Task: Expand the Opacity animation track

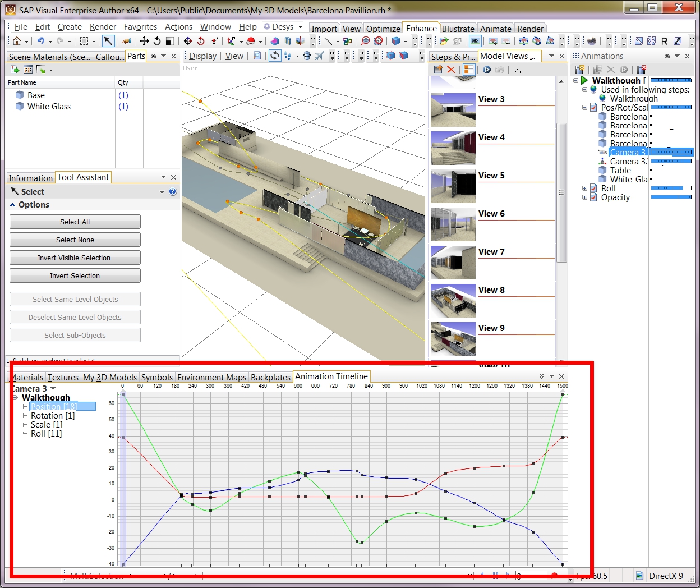Action: click(x=584, y=197)
